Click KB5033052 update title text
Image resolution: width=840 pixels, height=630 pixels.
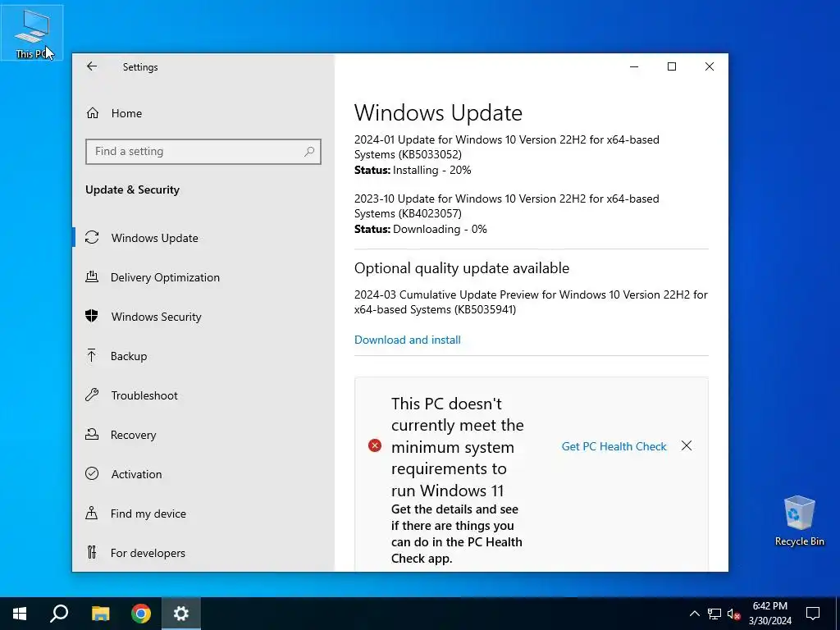(x=506, y=147)
